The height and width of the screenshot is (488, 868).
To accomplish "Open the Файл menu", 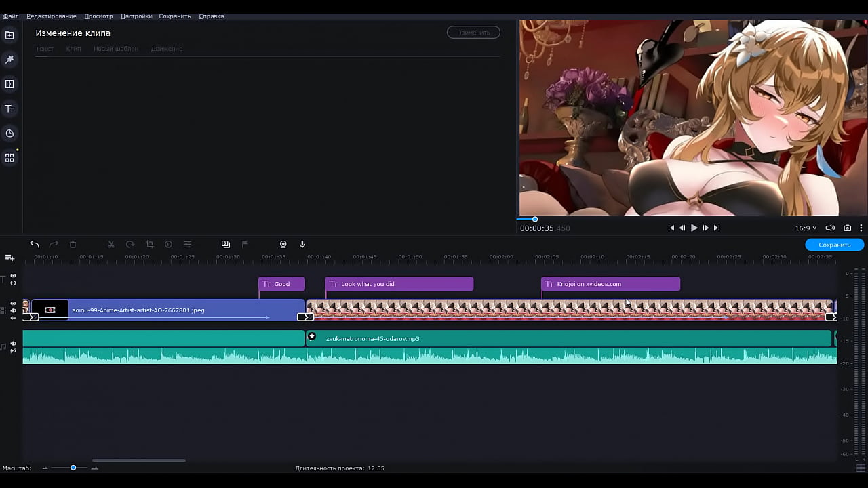I will coord(11,16).
